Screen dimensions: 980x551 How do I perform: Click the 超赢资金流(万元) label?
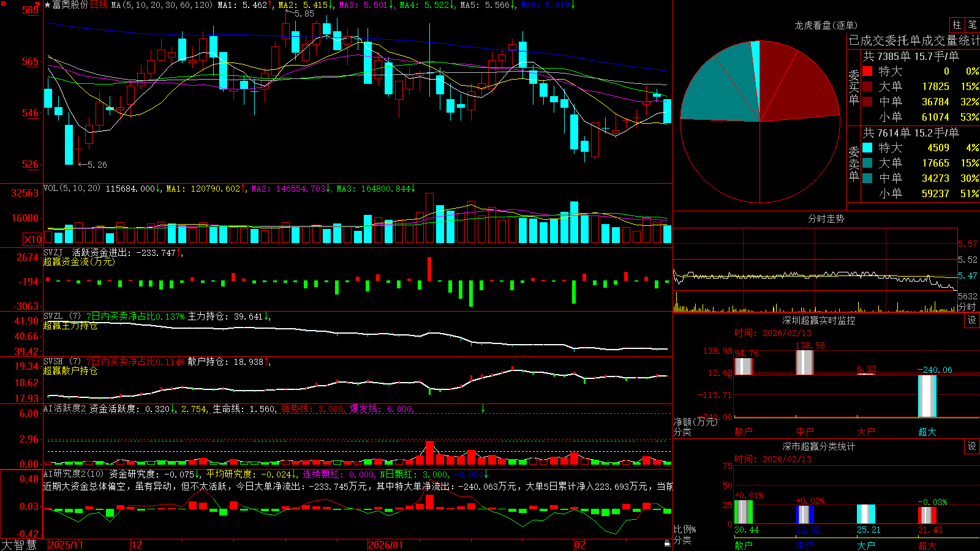coord(79,261)
